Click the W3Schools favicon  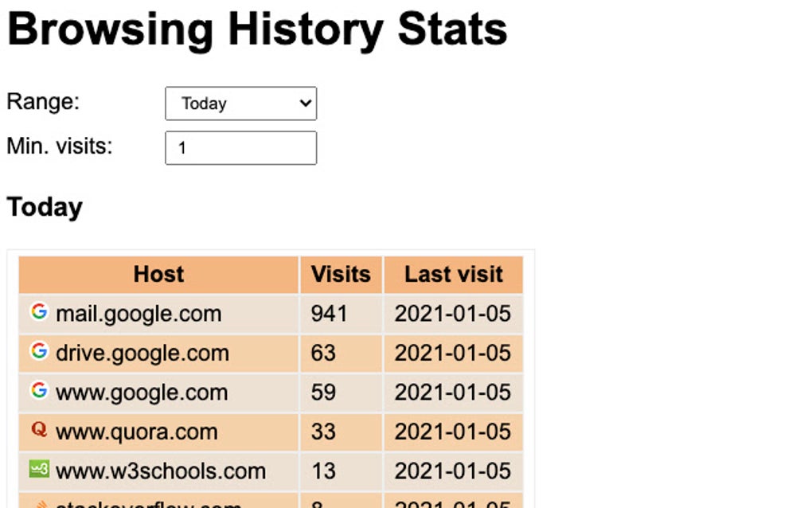[38, 470]
